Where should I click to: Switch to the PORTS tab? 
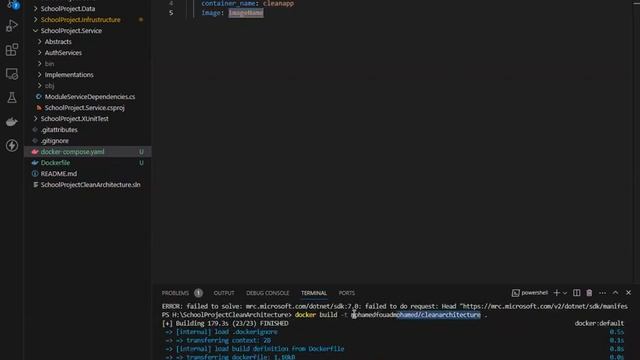point(347,293)
